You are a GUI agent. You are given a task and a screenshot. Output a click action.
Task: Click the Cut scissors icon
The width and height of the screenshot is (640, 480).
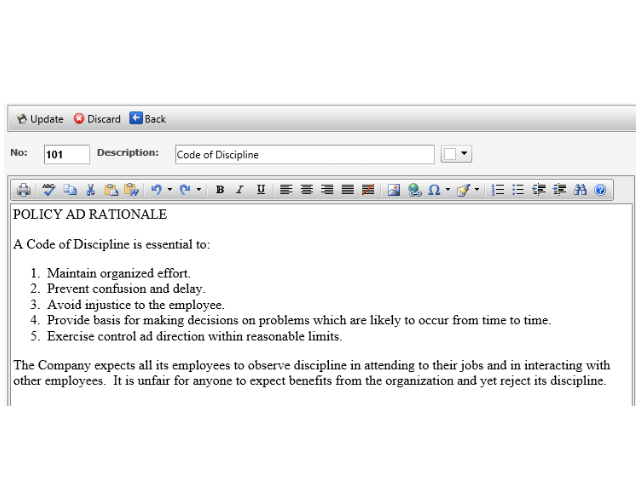(91, 190)
